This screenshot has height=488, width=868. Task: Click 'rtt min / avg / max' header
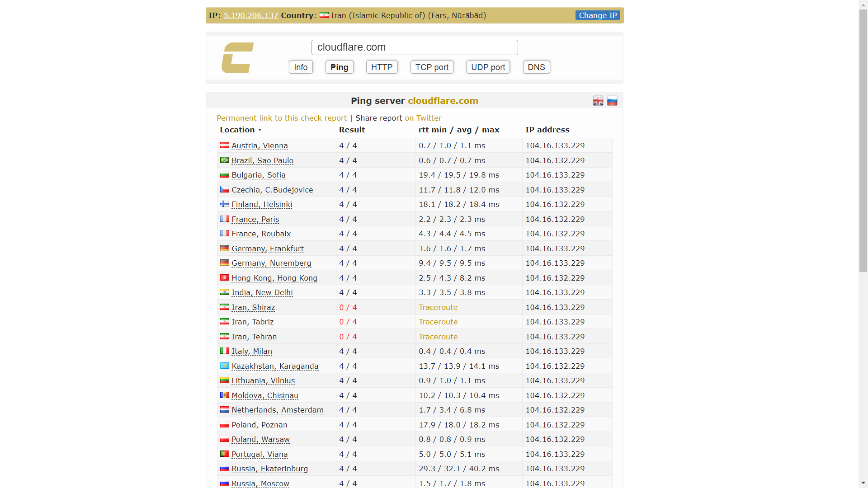[459, 130]
